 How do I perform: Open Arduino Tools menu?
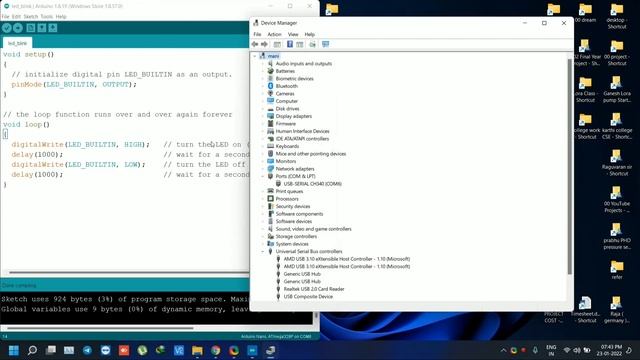click(x=47, y=17)
